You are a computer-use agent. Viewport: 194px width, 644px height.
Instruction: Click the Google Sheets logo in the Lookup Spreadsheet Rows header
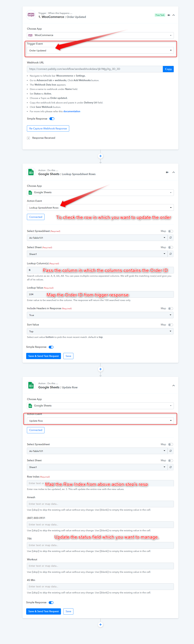click(31, 172)
